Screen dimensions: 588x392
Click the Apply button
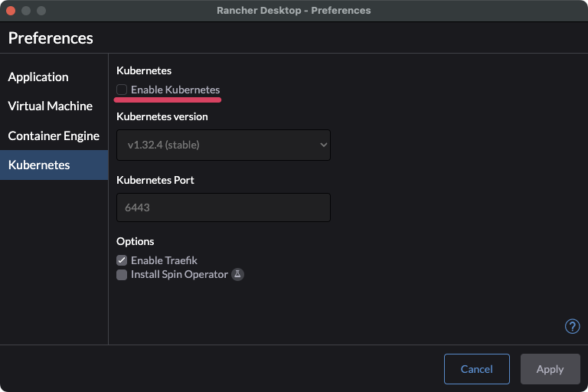point(550,369)
